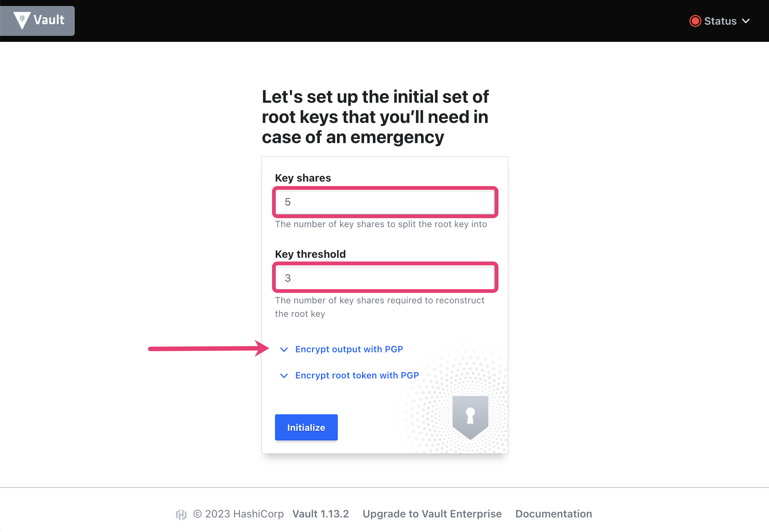Click the Key shares field showing value 5
This screenshot has width=769, height=532.
coord(385,202)
